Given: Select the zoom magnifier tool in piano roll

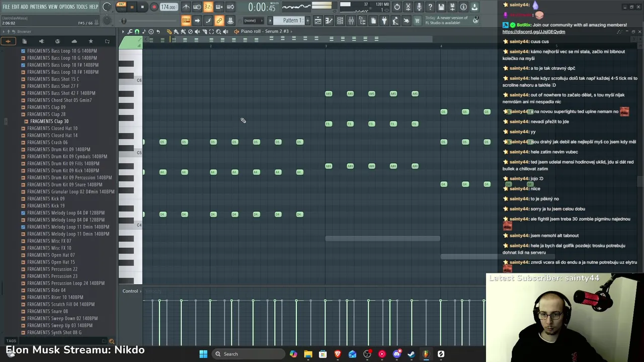Looking at the screenshot, I should [218, 31].
